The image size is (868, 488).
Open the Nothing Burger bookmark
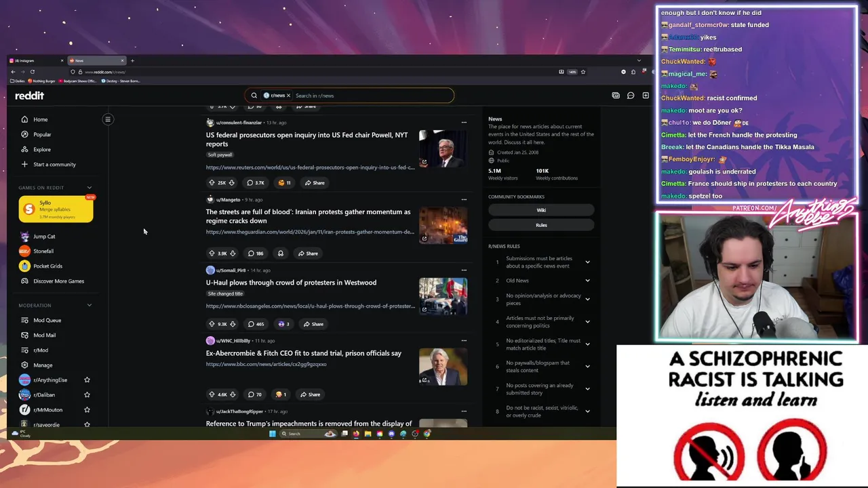(x=42, y=81)
